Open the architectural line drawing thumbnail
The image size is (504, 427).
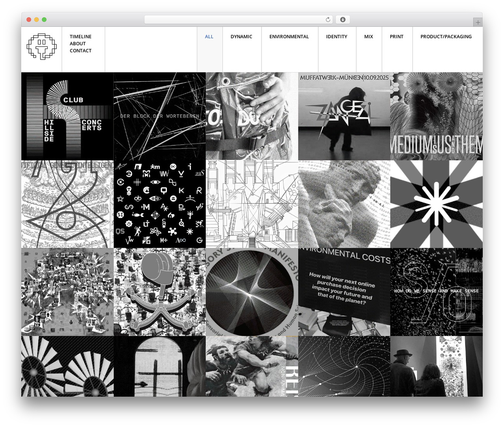[252, 204]
